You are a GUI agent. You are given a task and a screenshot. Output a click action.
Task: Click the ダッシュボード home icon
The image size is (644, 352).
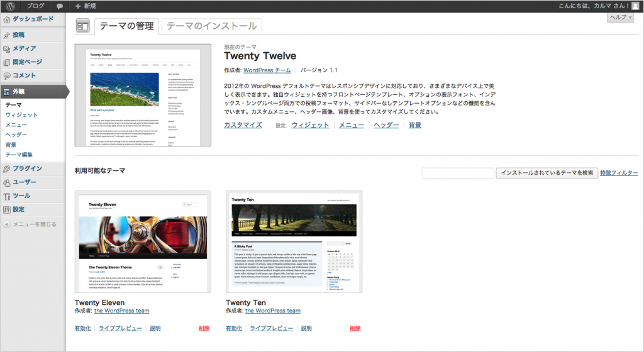coord(6,19)
